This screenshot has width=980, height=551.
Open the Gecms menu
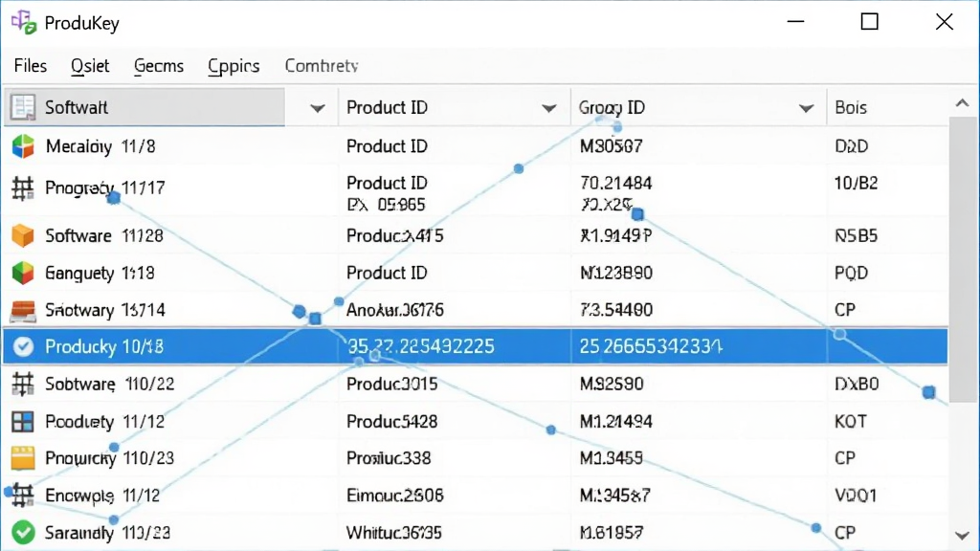tap(159, 66)
